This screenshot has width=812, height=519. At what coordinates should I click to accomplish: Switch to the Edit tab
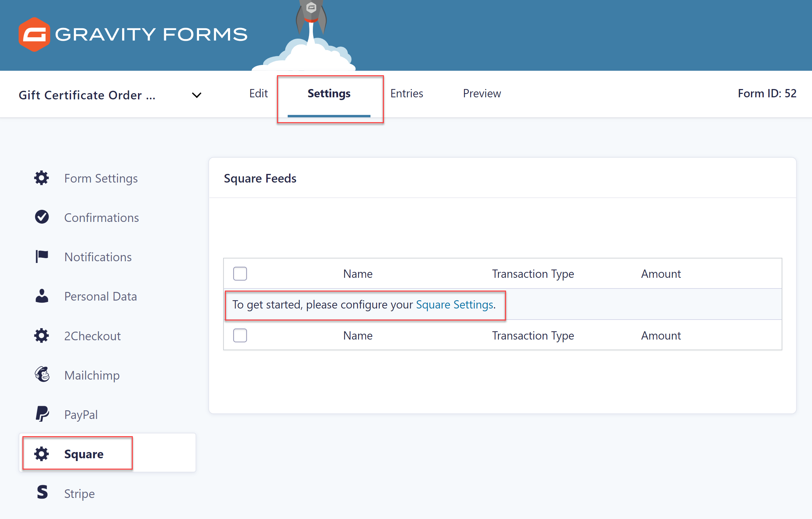[x=258, y=94]
